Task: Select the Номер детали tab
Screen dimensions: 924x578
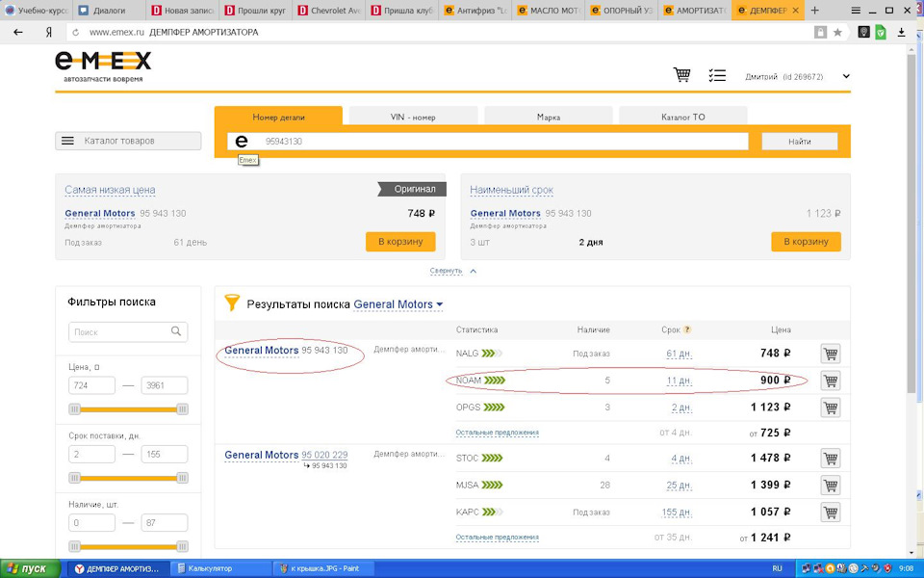Action: (279, 117)
